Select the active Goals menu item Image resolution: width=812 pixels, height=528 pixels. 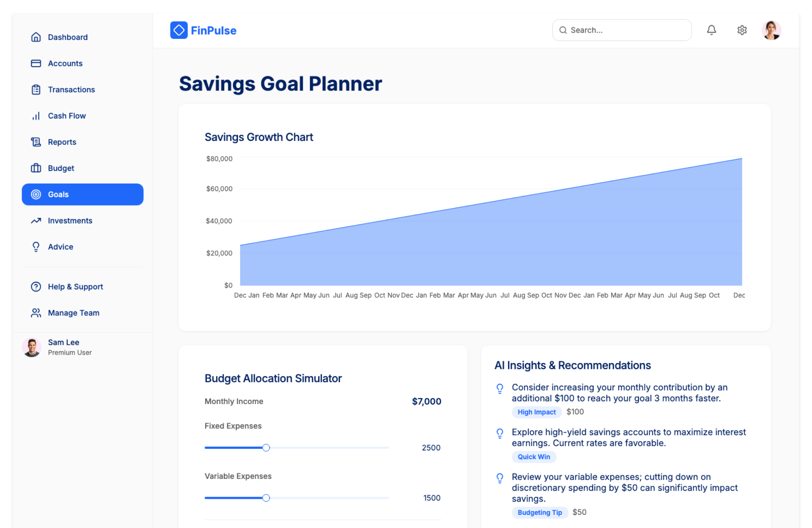click(82, 195)
